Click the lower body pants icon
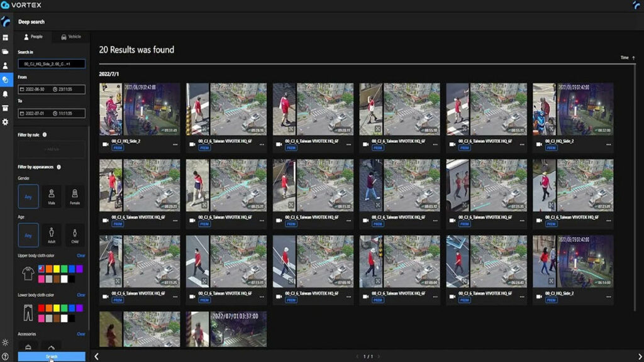The image size is (644, 362). point(28,312)
